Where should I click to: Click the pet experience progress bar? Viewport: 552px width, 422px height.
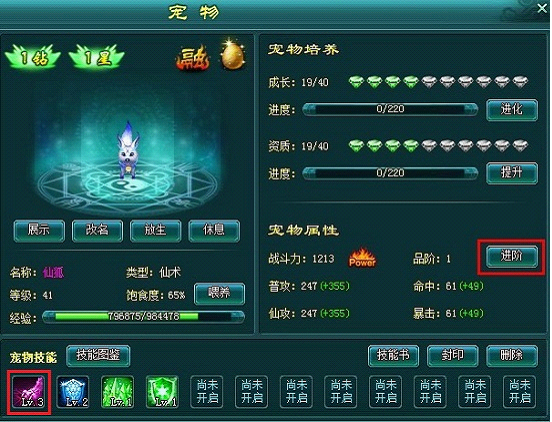(143, 317)
